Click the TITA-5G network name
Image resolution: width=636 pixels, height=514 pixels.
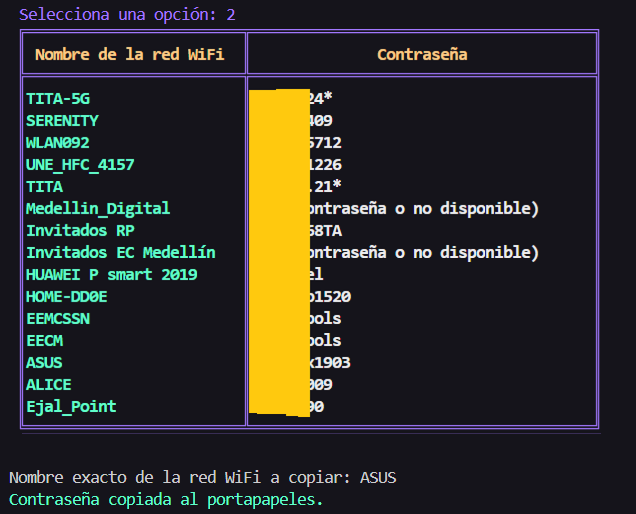(x=64, y=99)
